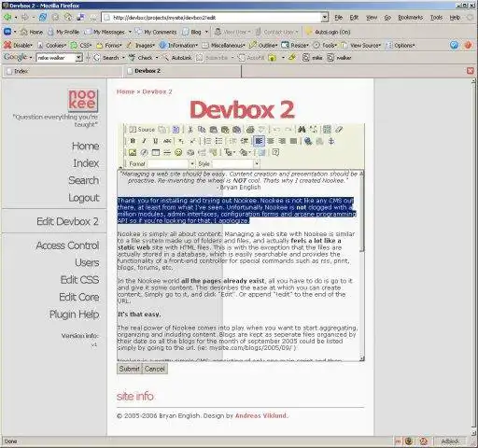Align the text right in the editor
This screenshot has width=478, height=448.
(x=282, y=141)
